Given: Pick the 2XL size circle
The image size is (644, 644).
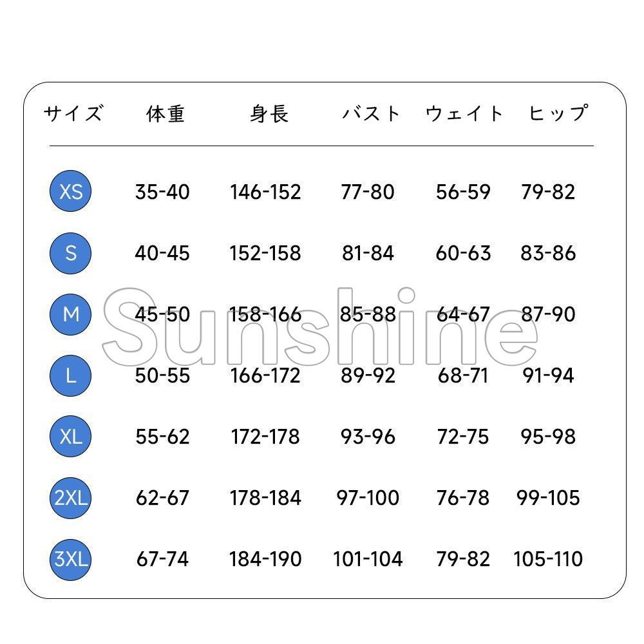Looking at the screenshot, I should (70, 498).
